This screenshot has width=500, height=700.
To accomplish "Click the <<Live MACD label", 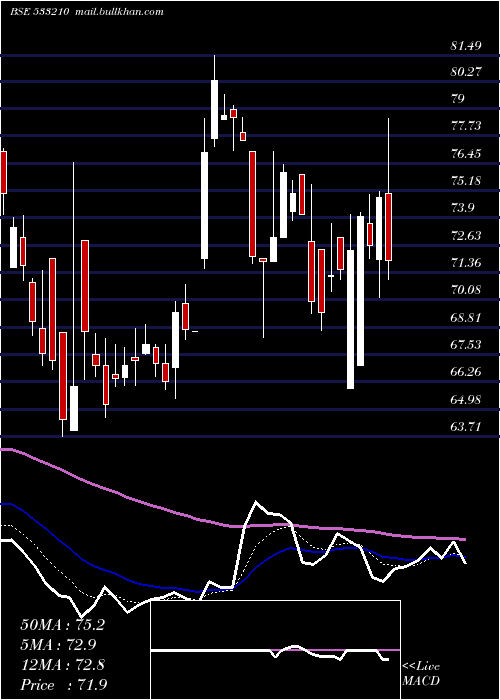I will (421, 673).
